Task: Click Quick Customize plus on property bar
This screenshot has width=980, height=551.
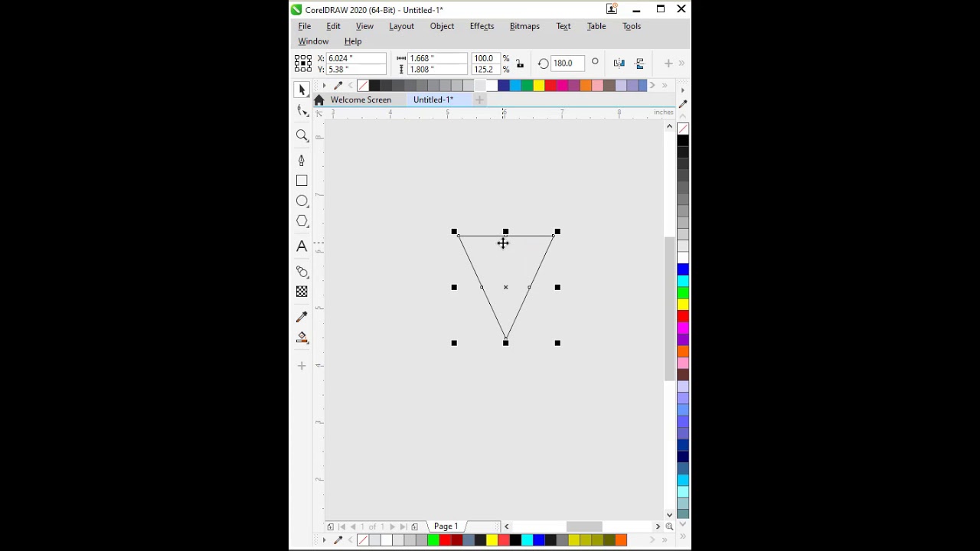Action: pos(668,64)
